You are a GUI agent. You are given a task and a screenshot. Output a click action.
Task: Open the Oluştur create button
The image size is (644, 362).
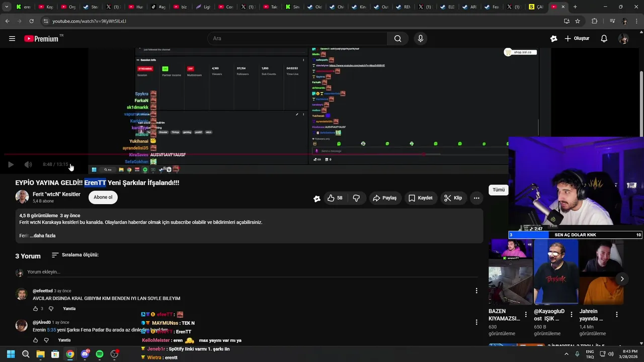coord(577,39)
